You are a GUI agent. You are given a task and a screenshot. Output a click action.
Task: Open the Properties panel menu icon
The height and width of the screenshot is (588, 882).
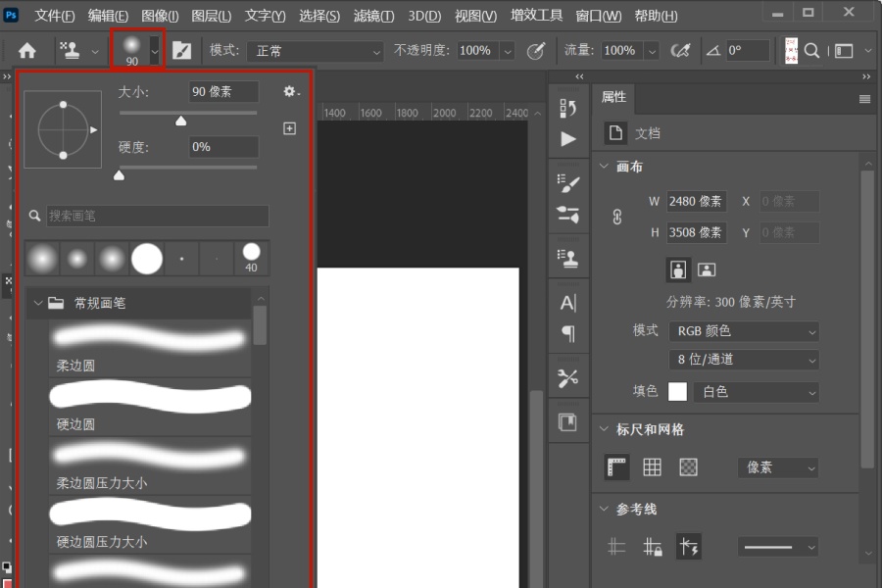pos(865,99)
